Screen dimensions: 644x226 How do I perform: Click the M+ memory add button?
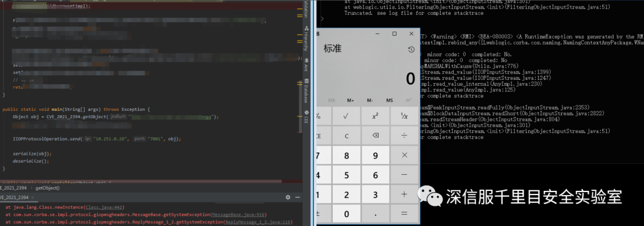(x=351, y=100)
